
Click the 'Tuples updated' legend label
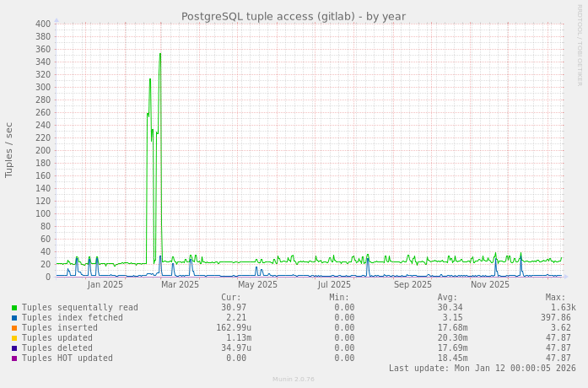coord(57,337)
